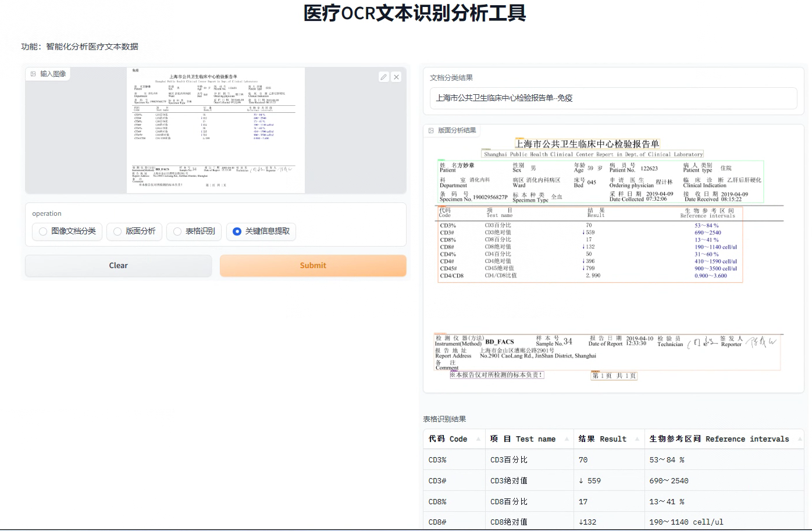
Task: Click the image icon beside 版面分析结果 label
Action: pyautogui.click(x=431, y=130)
